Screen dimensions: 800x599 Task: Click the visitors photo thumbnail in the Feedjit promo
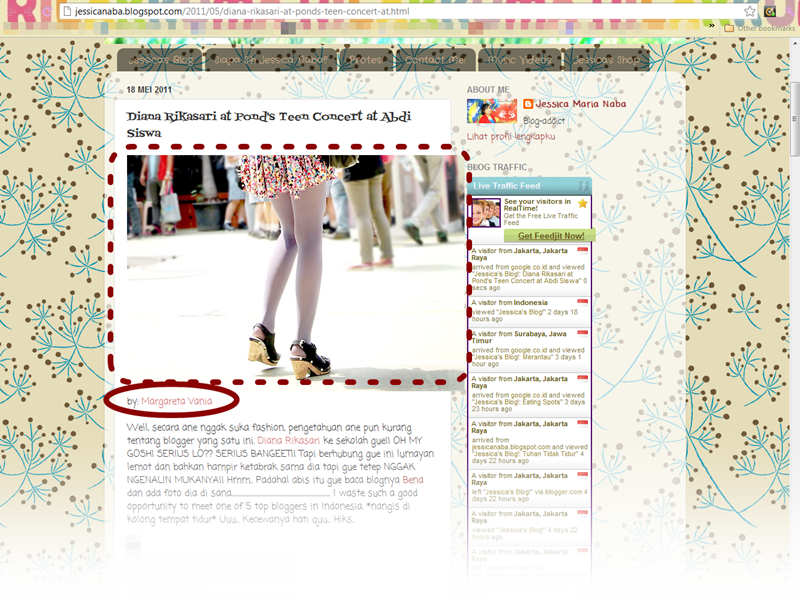(486, 213)
